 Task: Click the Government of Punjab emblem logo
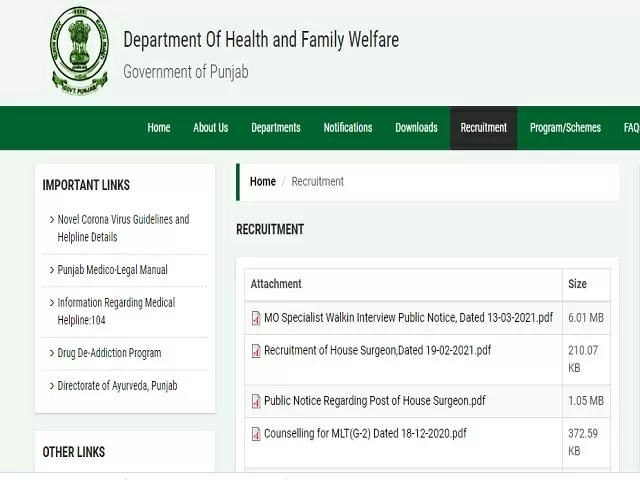tap(80, 51)
